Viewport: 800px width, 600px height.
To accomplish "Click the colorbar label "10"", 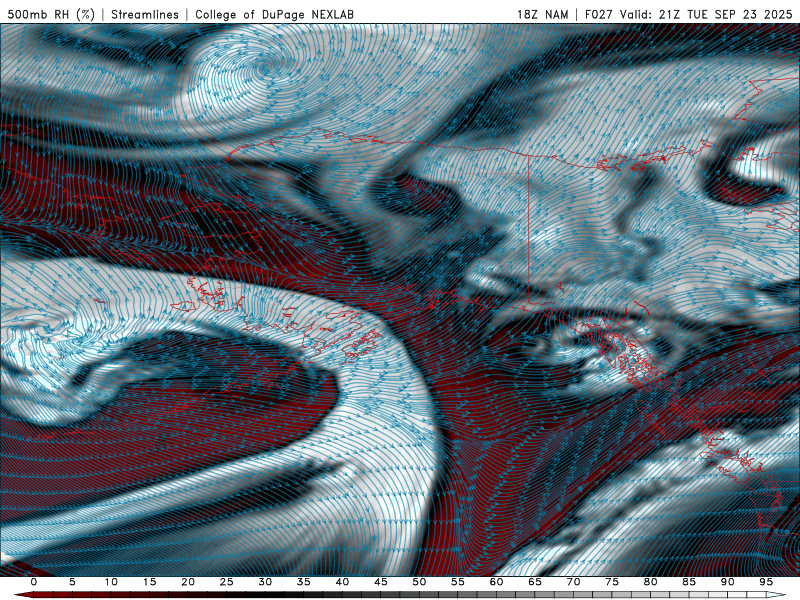I will pos(111,582).
